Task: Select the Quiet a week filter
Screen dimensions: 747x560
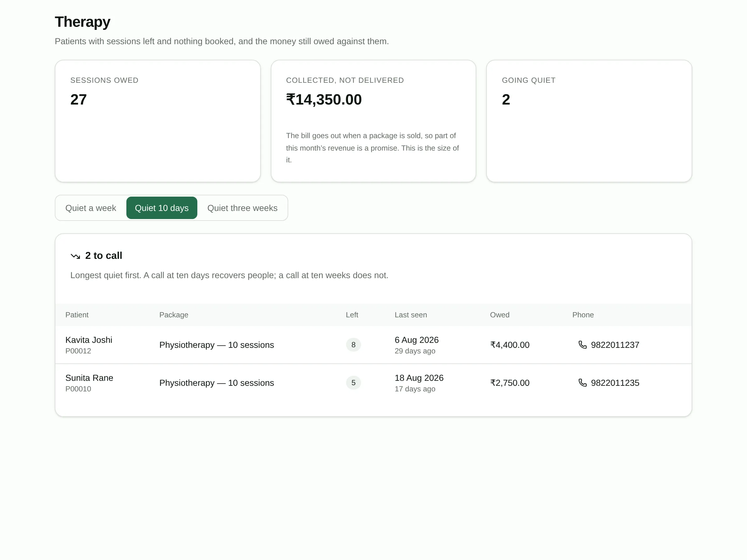Action: pos(91,208)
